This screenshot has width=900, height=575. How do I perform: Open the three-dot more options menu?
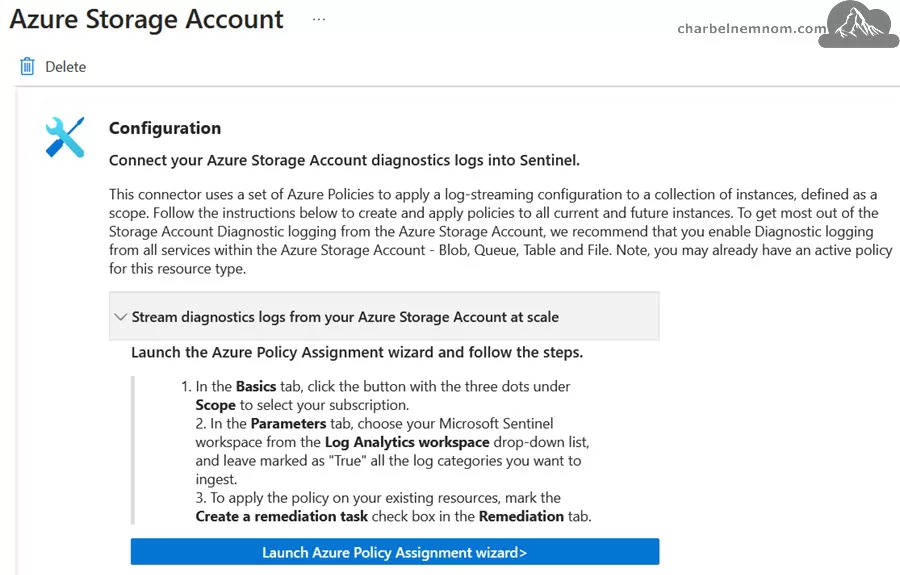(319, 20)
